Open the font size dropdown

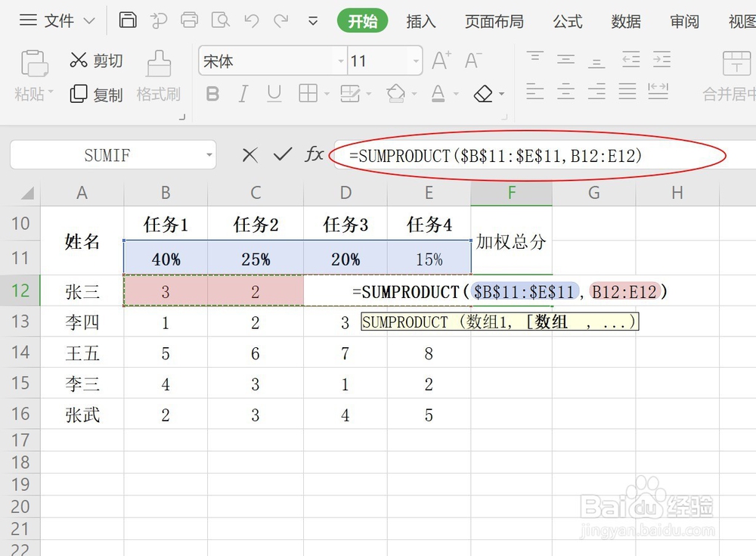pyautogui.click(x=415, y=61)
